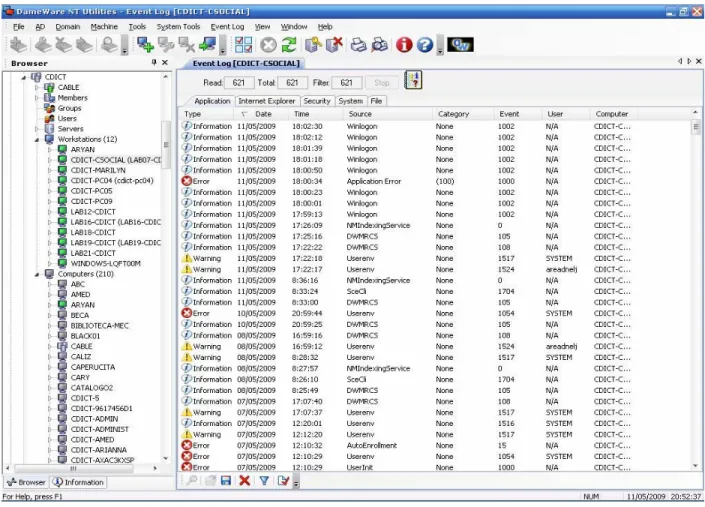Sort by the Date column header
Image resolution: width=705 pixels, height=507 pixels.
coord(263,114)
